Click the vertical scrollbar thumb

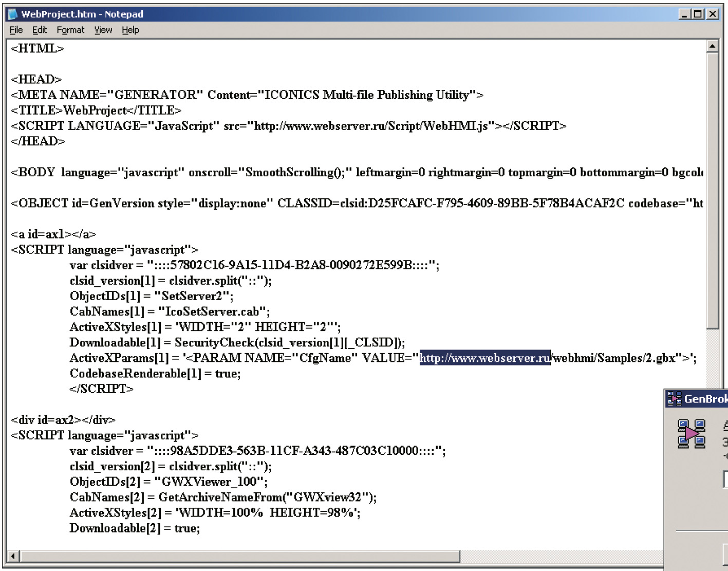coord(712,190)
